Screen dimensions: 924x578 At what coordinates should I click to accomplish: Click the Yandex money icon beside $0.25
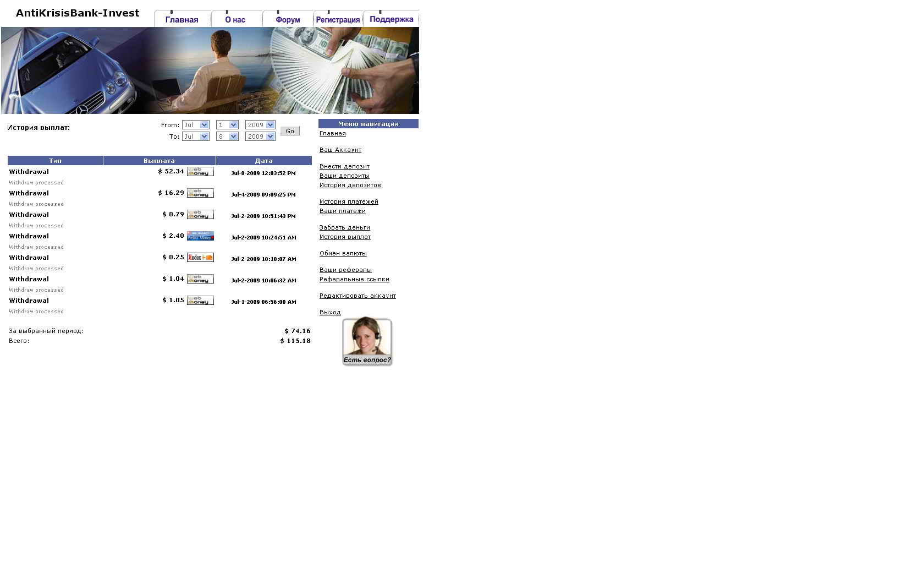click(200, 258)
